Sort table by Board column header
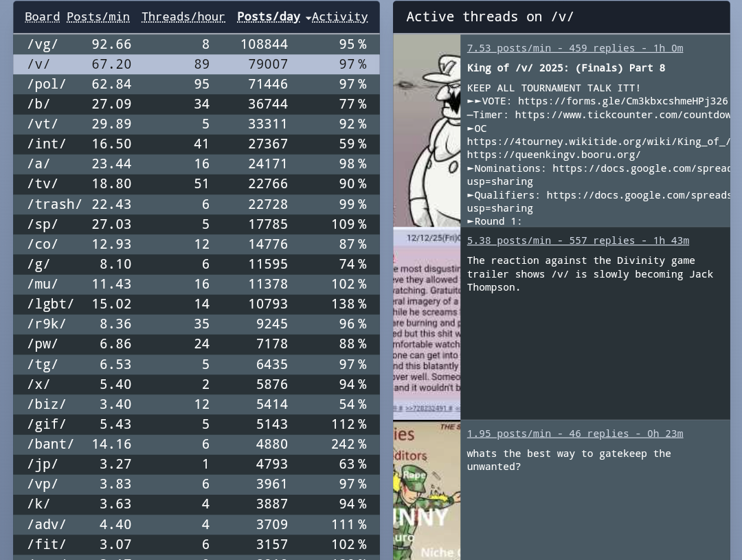This screenshot has height=560, width=742. point(42,17)
